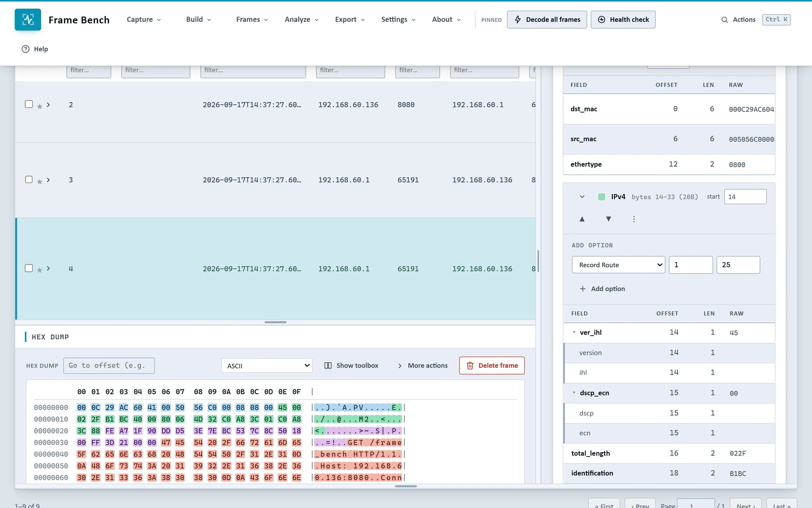Click the option length field showing 25

pos(738,265)
